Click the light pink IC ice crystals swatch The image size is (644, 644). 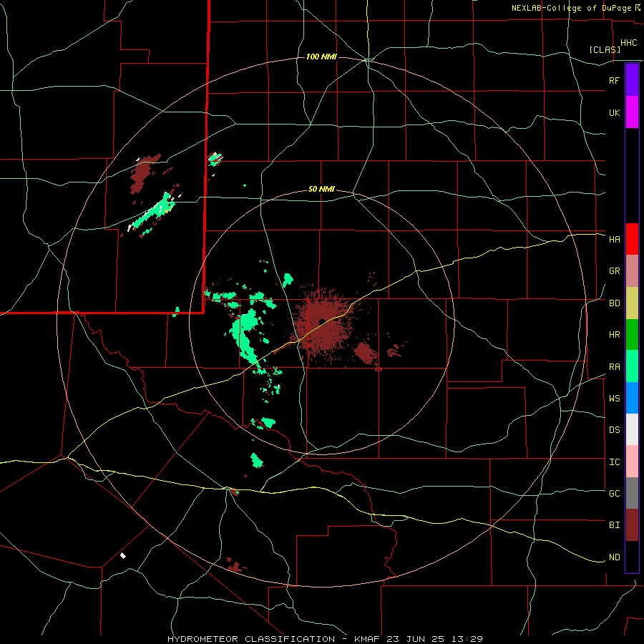click(x=632, y=462)
